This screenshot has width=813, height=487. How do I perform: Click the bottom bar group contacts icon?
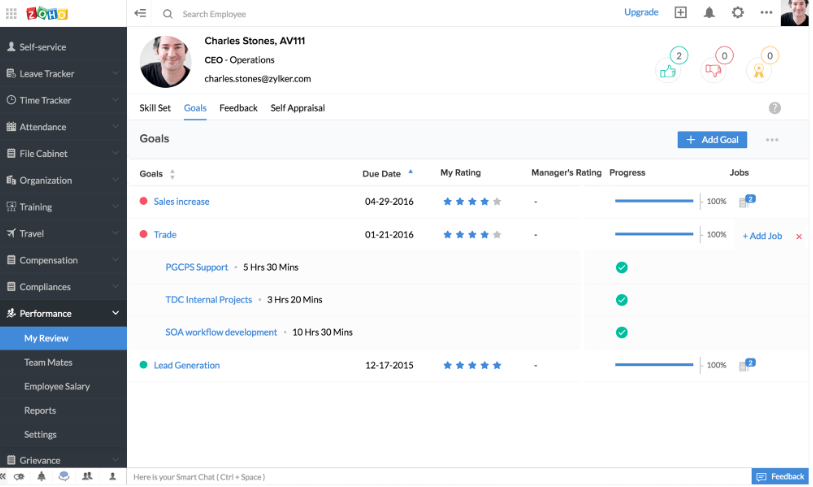tap(87, 476)
